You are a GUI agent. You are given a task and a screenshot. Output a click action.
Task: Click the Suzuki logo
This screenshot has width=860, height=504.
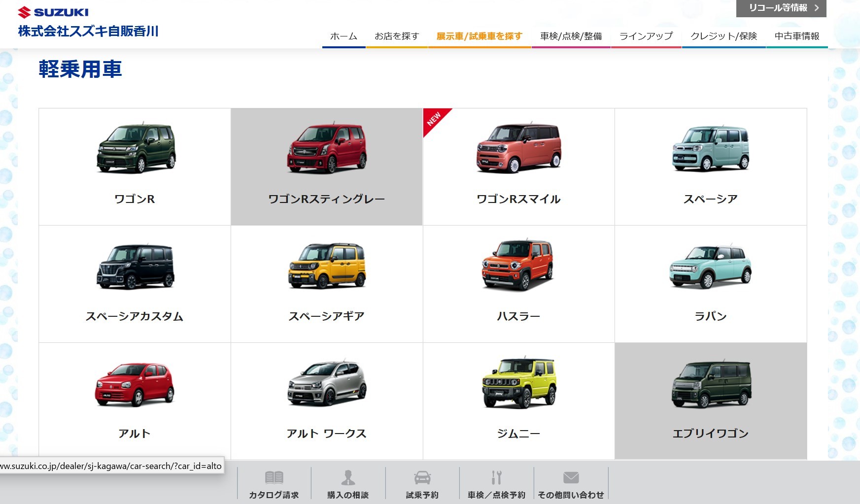[53, 12]
